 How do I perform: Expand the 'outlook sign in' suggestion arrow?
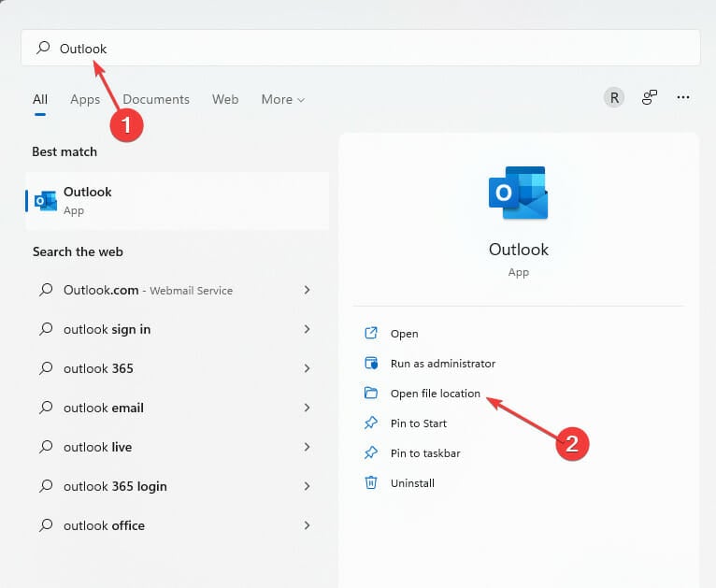[307, 330]
